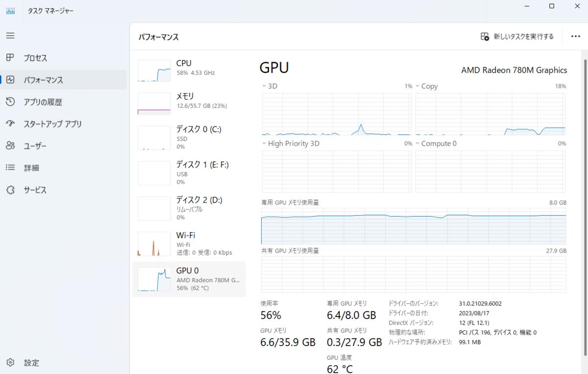This screenshot has height=374, width=588.
Task: Click the 56% 使用率 value
Action: 270,315
